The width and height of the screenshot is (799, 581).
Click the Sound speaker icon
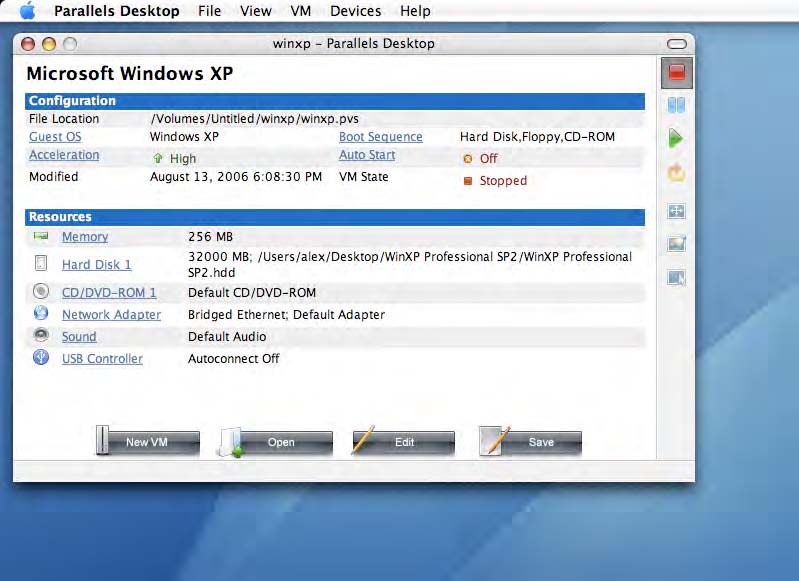(x=41, y=335)
